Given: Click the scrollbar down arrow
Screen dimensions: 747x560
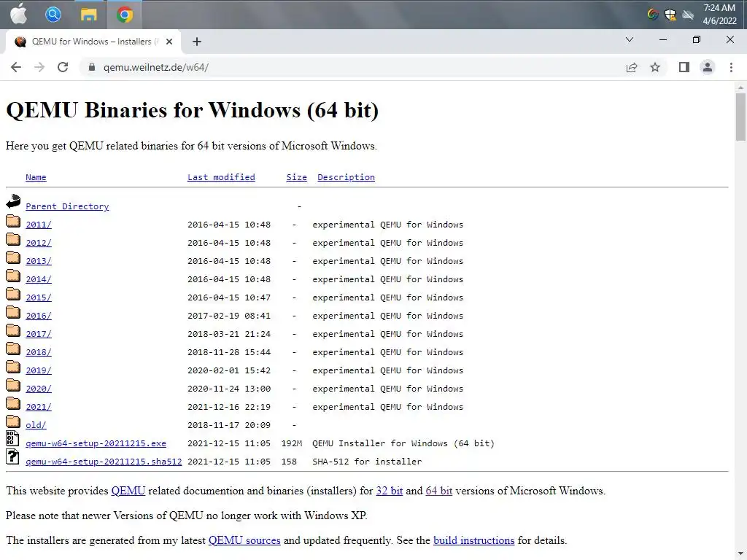Looking at the screenshot, I should pyautogui.click(x=740, y=555).
